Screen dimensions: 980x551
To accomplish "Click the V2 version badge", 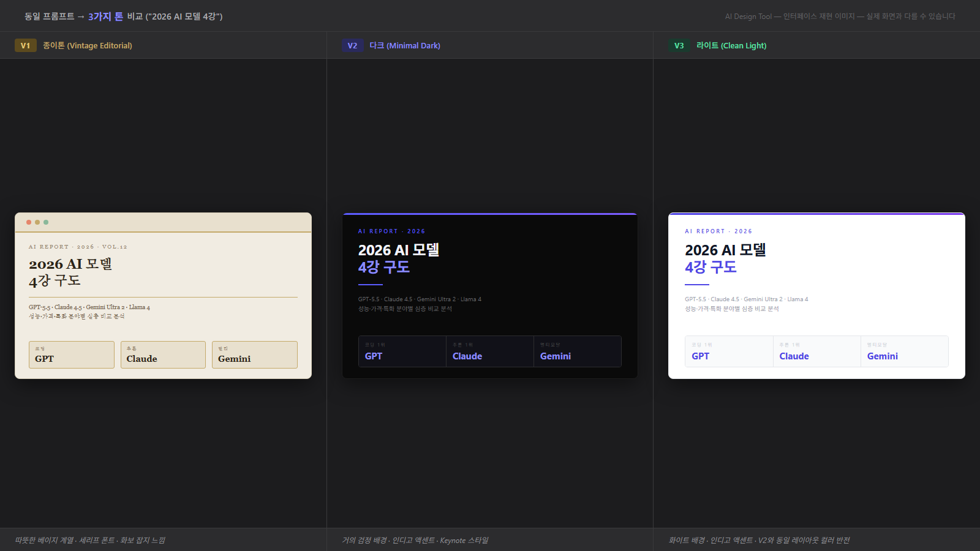I will point(352,45).
